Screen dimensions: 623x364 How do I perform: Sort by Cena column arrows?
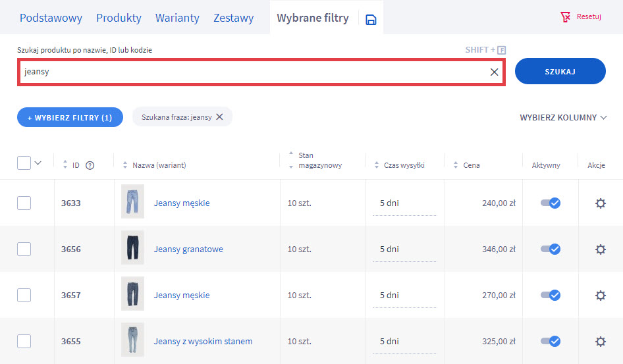click(x=455, y=165)
